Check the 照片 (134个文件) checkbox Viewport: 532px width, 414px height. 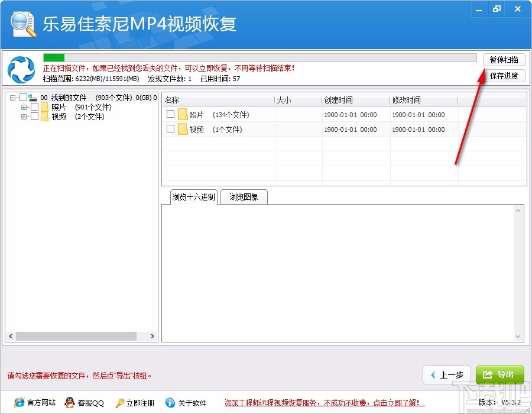(170, 114)
